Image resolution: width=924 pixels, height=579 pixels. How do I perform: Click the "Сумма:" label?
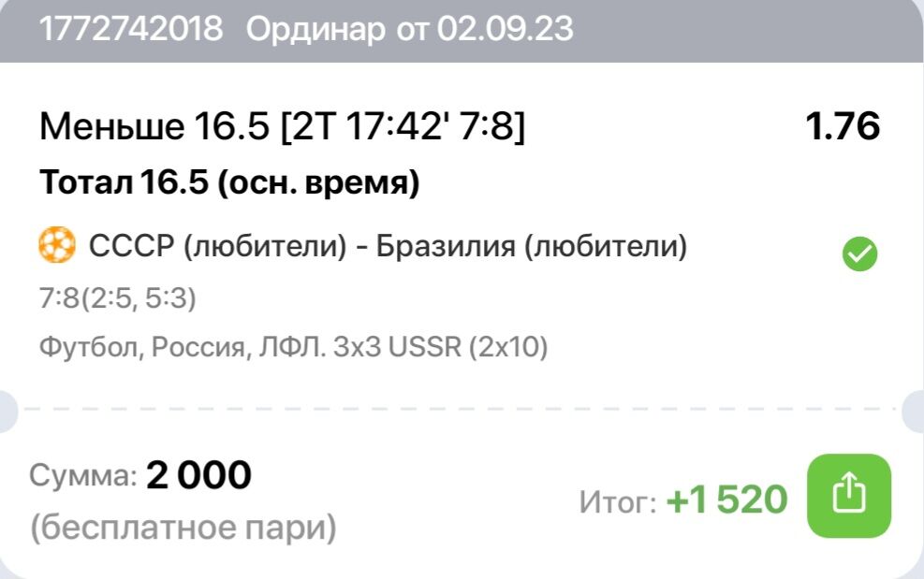(x=82, y=477)
